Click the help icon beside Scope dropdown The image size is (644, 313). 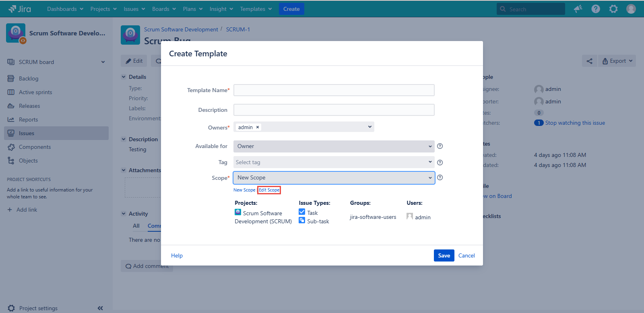tap(440, 177)
